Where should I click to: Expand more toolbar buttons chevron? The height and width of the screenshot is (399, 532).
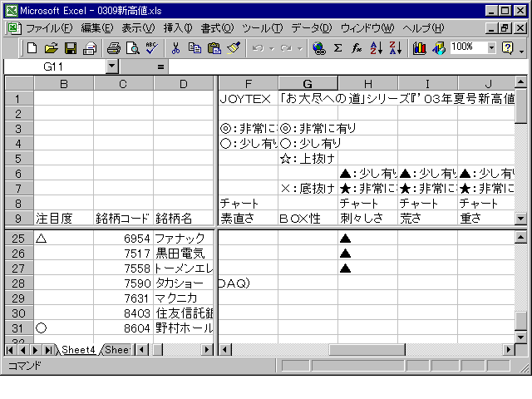(x=522, y=51)
